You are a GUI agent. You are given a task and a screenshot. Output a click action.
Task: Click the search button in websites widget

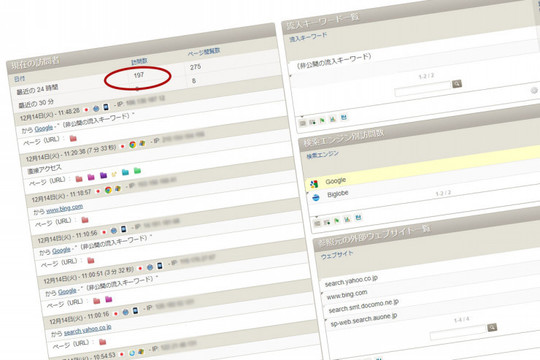492,327
